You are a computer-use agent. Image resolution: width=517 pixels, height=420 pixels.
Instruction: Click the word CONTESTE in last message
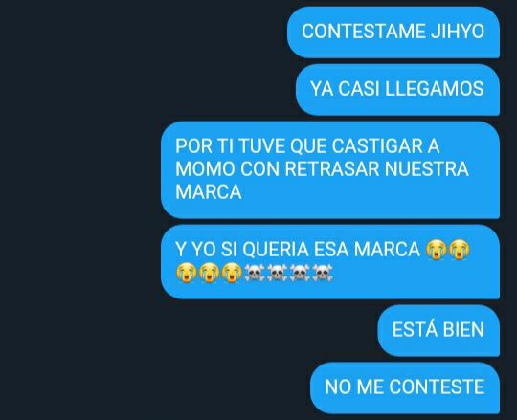[x=438, y=387]
